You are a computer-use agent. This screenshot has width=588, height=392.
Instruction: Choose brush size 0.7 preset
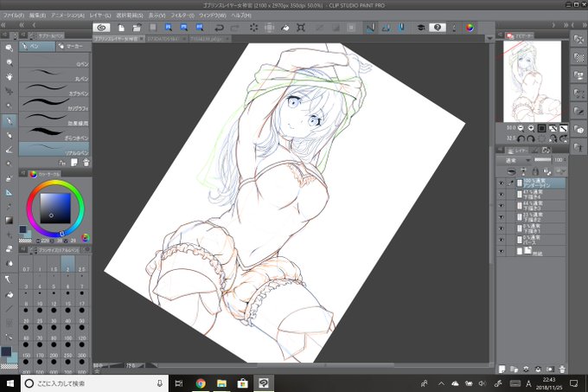(x=26, y=265)
